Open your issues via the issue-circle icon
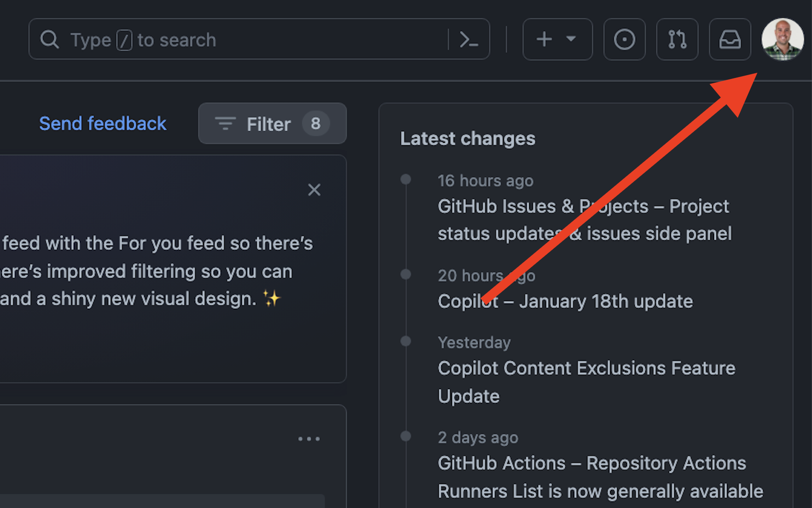This screenshot has height=508, width=812. [625, 39]
